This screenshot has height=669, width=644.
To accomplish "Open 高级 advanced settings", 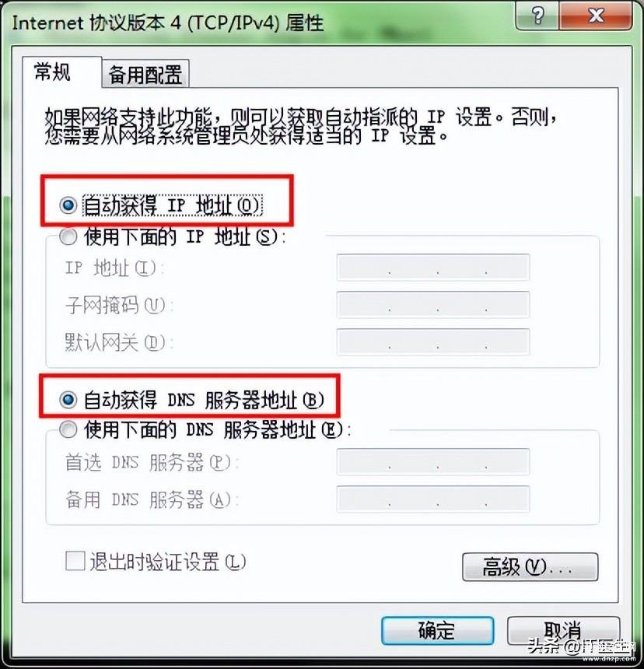I will [530, 567].
